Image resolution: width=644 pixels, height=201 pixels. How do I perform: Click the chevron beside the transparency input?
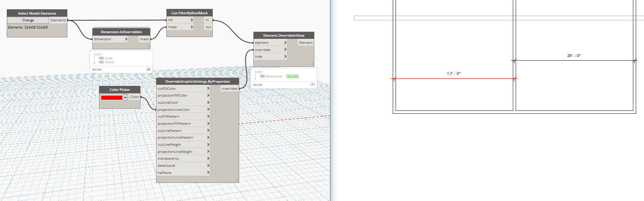208,159
